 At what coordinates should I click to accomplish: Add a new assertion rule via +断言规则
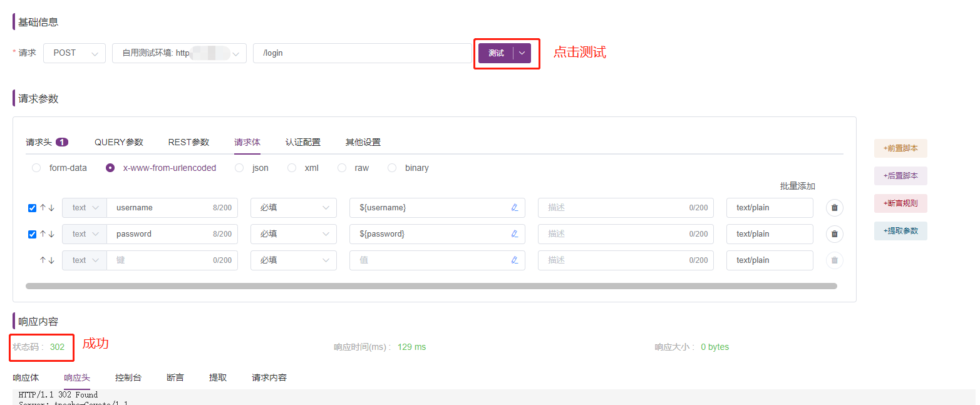[x=900, y=203]
